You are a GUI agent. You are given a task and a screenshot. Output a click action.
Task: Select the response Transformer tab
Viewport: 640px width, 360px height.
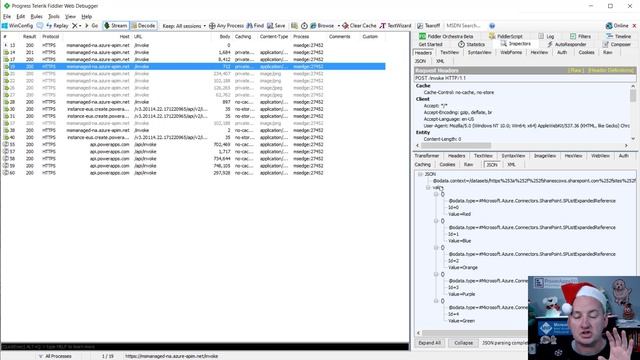[427, 156]
